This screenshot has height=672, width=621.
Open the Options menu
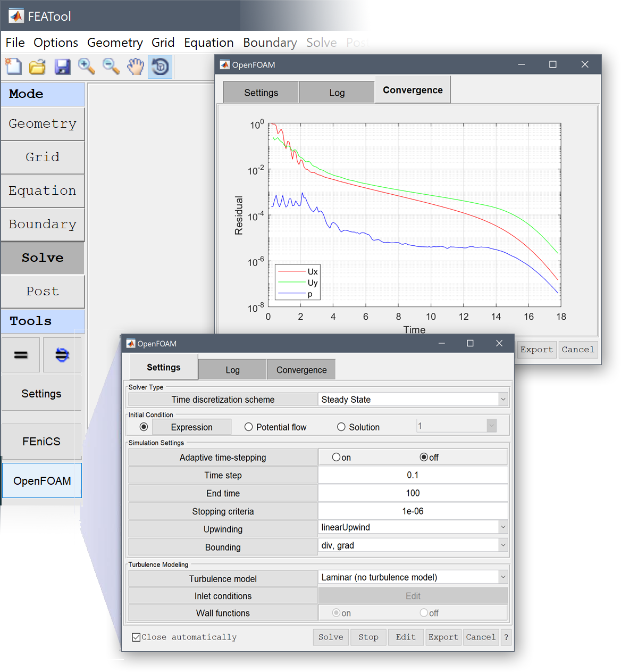56,43
